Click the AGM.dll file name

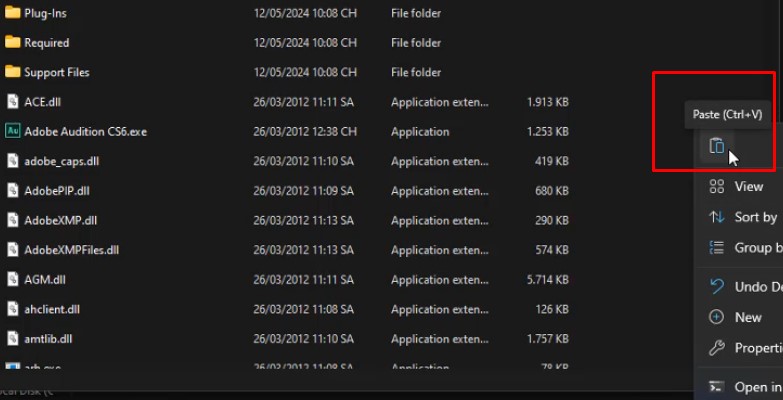point(46,280)
